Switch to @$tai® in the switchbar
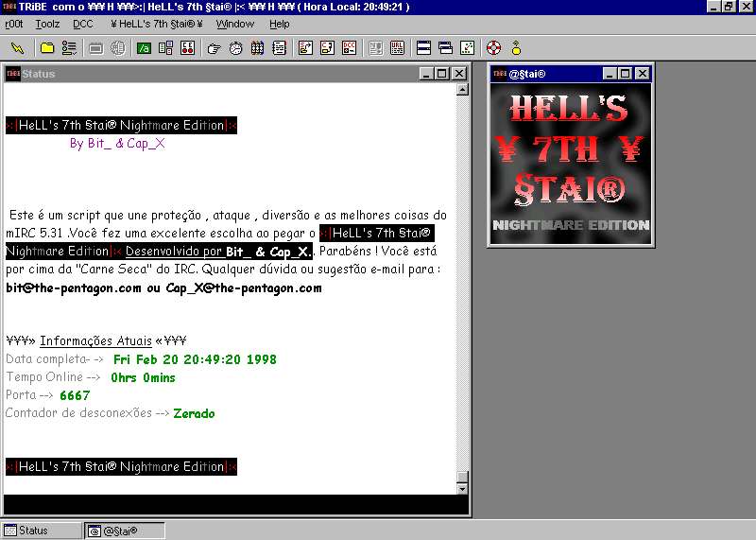Viewport: 756px width, 540px height. click(124, 531)
